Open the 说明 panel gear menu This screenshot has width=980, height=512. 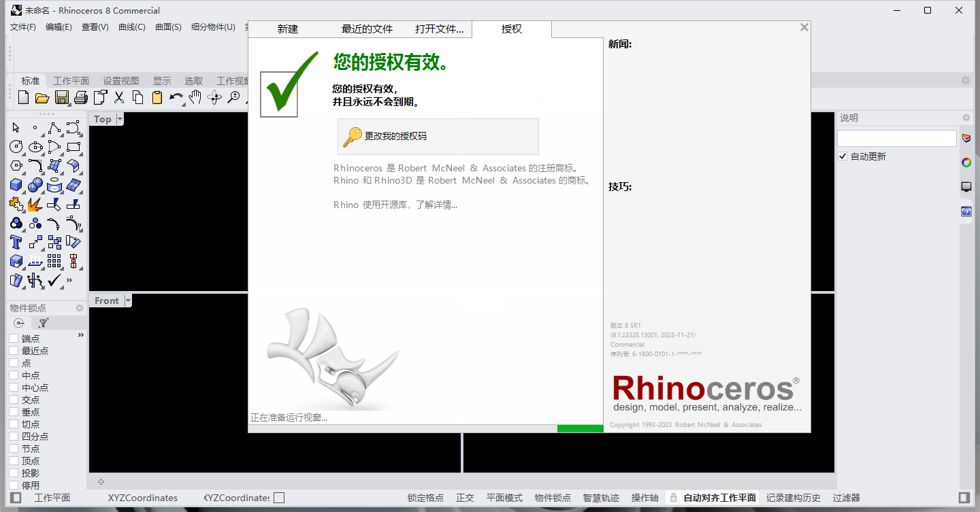point(966,118)
